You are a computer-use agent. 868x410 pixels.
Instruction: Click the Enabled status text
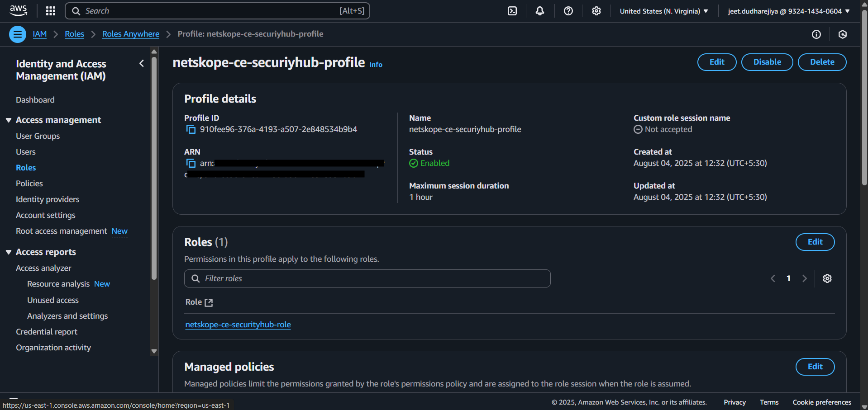click(435, 163)
